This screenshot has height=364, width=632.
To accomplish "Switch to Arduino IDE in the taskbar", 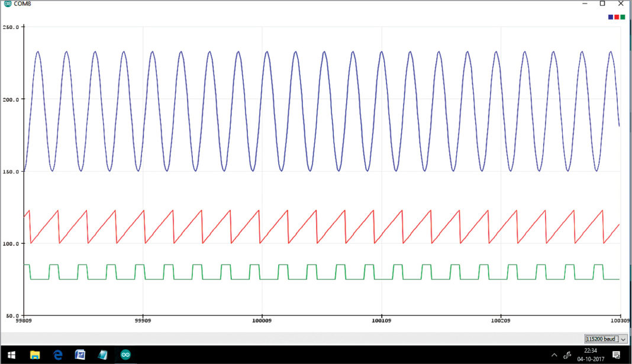I will 125,355.
